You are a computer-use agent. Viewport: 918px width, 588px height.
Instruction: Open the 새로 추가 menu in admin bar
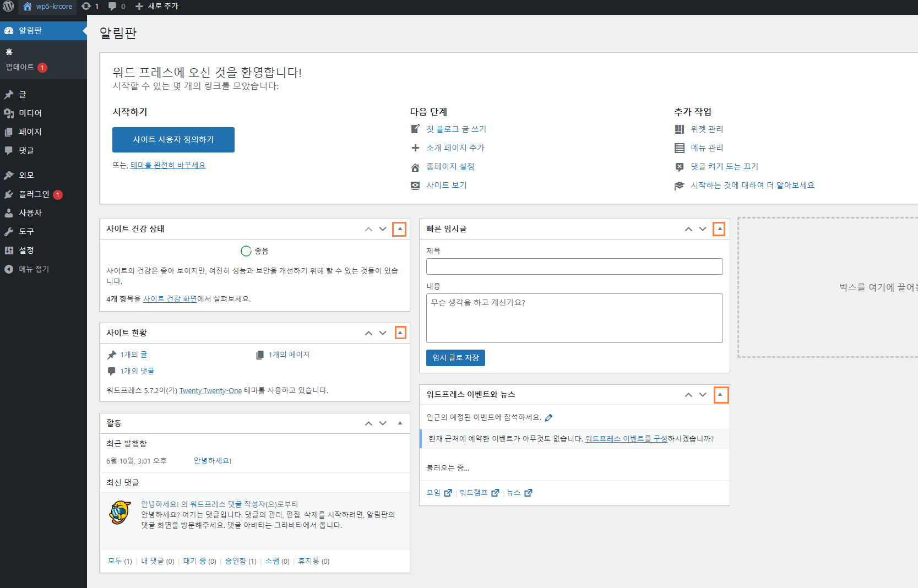click(x=157, y=7)
